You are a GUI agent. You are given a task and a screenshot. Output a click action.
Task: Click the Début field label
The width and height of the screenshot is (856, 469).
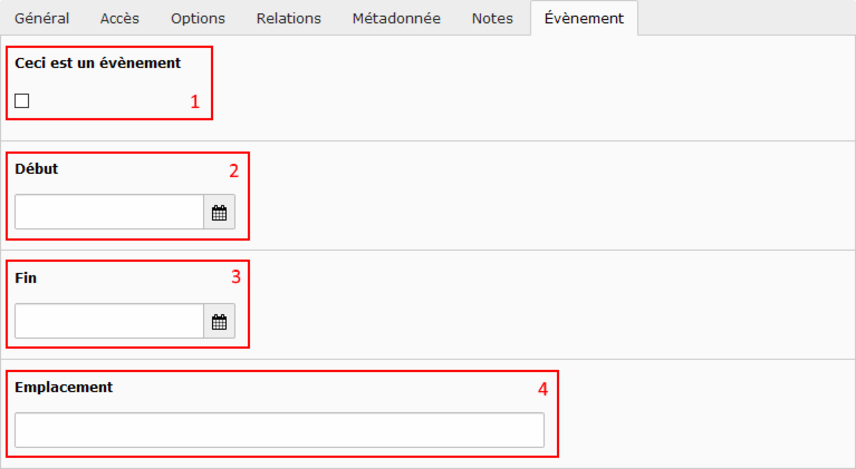pyautogui.click(x=37, y=169)
